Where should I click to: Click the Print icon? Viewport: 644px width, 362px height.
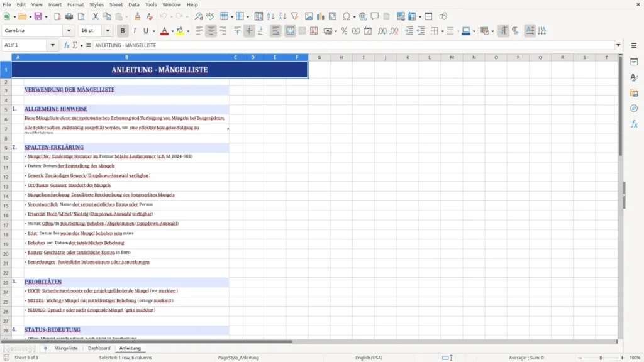click(69, 16)
